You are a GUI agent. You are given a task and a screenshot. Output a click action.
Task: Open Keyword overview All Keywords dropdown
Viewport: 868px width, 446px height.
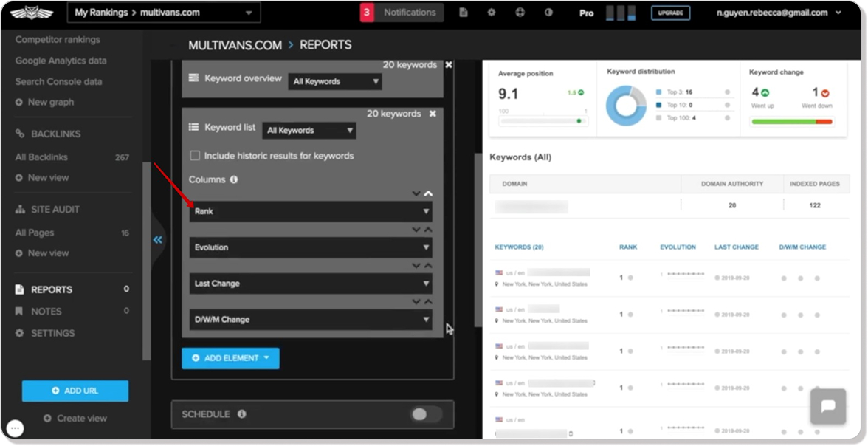point(335,81)
